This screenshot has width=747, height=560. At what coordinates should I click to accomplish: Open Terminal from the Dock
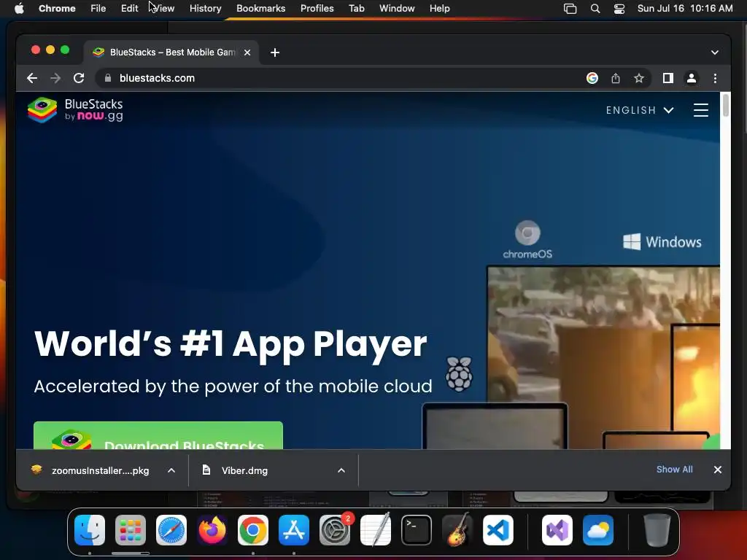(417, 530)
